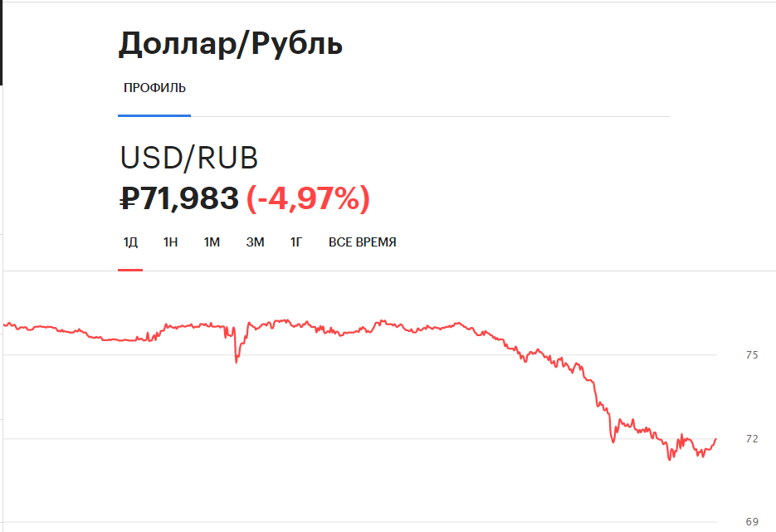Click the ₽71,983 price value
776x532 pixels.
coord(180,198)
